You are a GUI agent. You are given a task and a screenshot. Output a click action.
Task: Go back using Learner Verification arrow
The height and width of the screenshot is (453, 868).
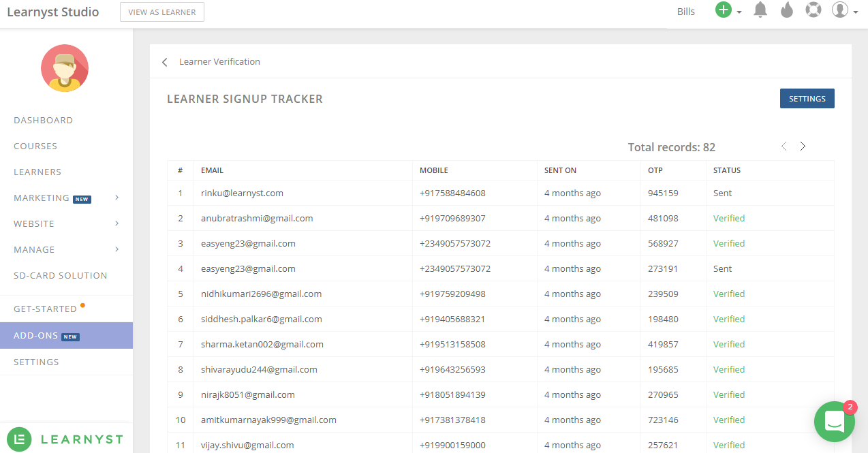point(165,62)
